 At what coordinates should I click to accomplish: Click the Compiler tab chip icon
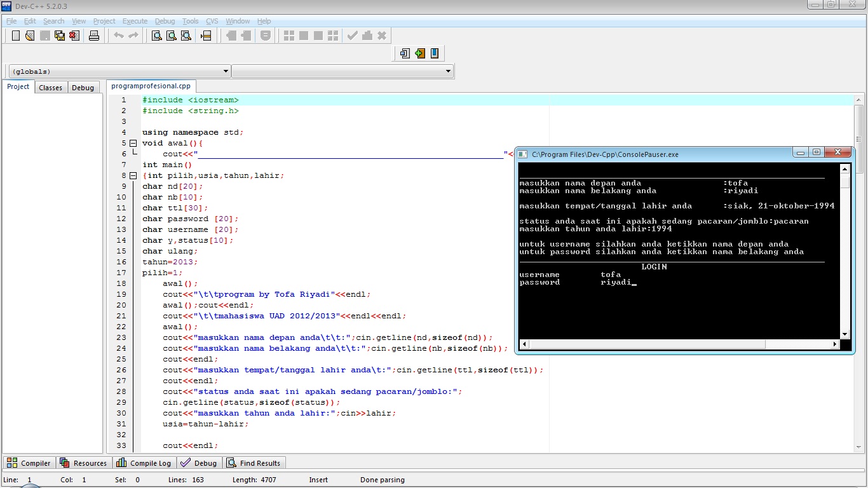coord(12,463)
